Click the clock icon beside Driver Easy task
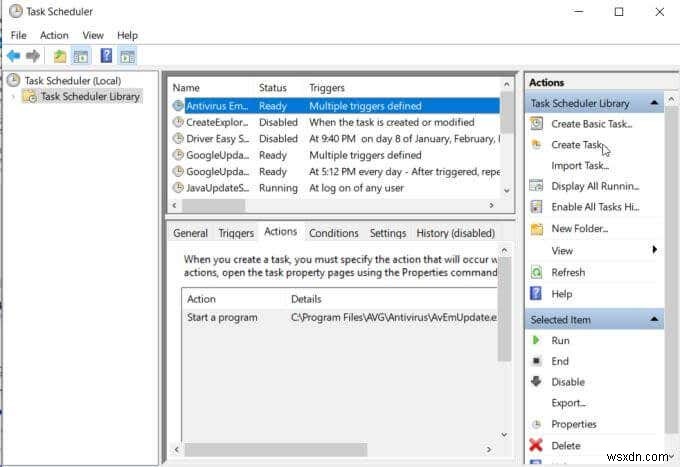The image size is (680, 467). pyautogui.click(x=178, y=138)
